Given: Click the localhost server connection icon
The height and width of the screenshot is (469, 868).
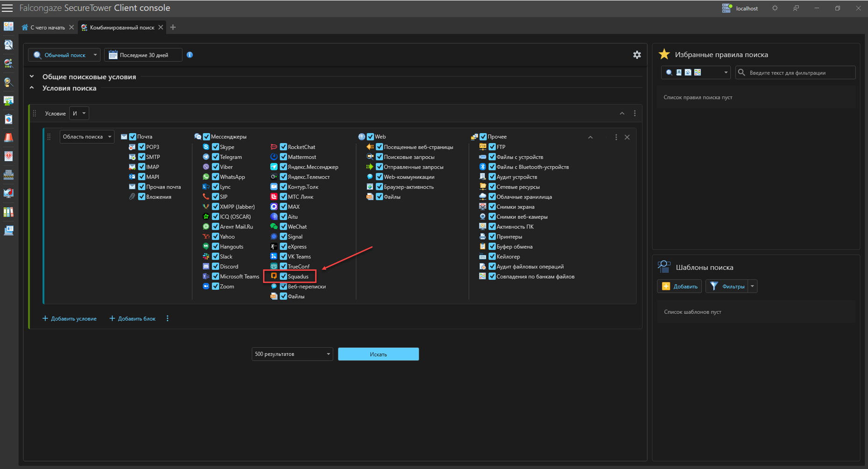Looking at the screenshot, I should click(x=727, y=8).
